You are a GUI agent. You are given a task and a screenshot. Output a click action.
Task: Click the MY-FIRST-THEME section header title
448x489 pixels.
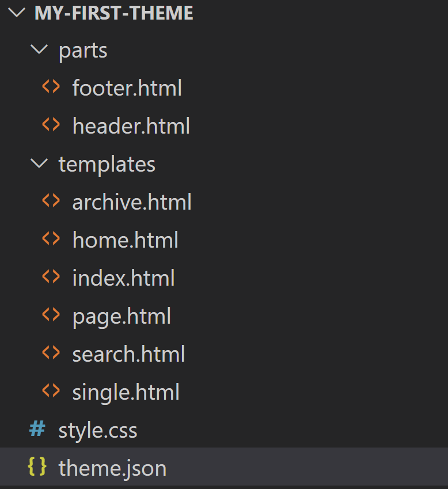point(114,13)
